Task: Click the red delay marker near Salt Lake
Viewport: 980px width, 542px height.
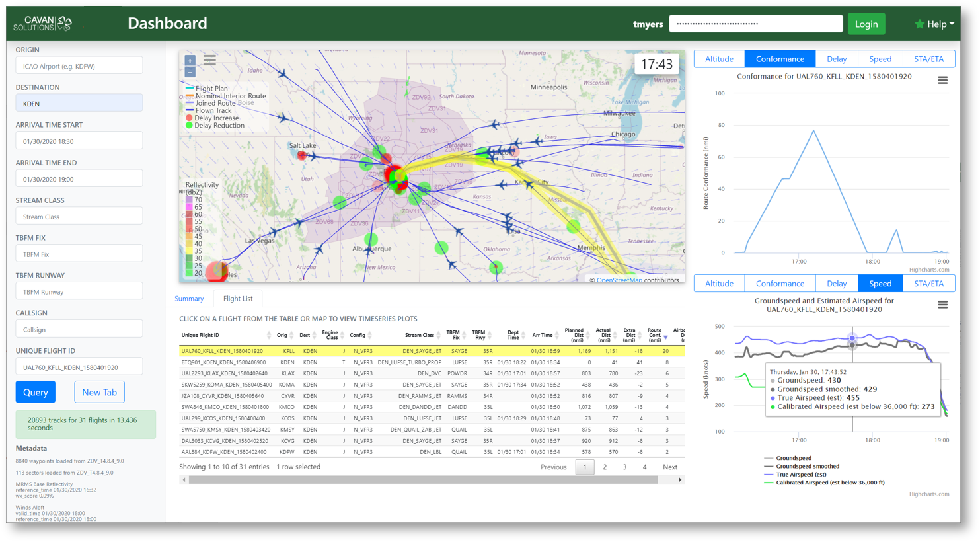Action: click(302, 155)
